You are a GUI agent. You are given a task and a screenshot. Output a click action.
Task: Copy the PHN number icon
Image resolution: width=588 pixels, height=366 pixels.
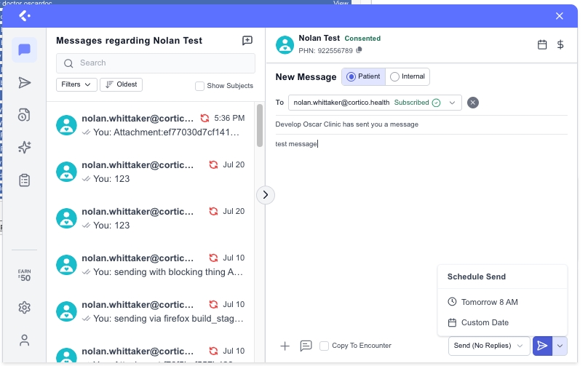tap(359, 50)
